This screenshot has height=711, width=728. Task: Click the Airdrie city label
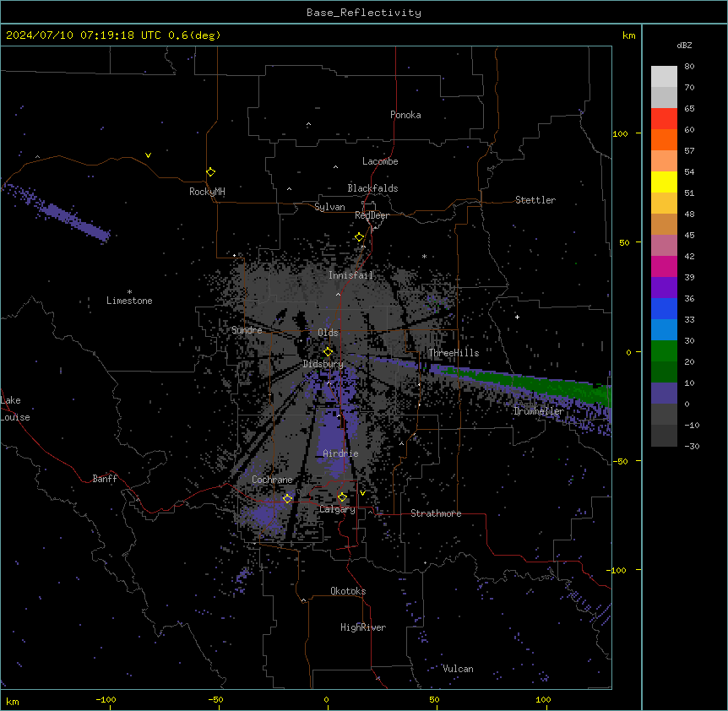340,453
